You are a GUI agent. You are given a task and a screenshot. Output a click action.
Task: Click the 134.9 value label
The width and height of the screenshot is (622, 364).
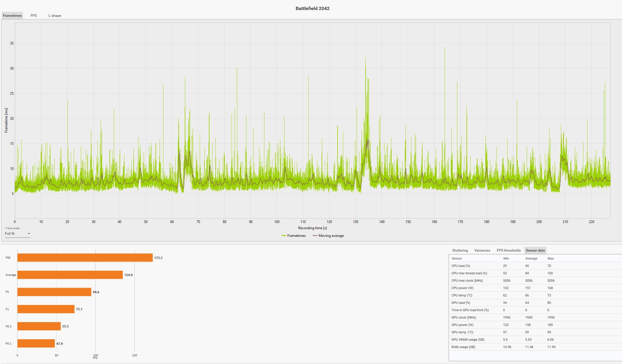[128, 275]
